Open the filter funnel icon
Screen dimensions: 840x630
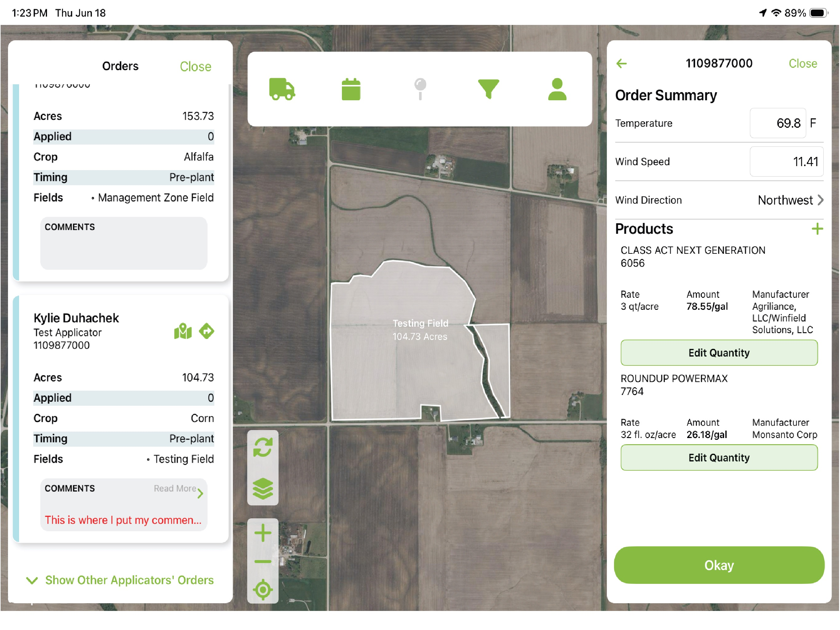[x=488, y=89]
